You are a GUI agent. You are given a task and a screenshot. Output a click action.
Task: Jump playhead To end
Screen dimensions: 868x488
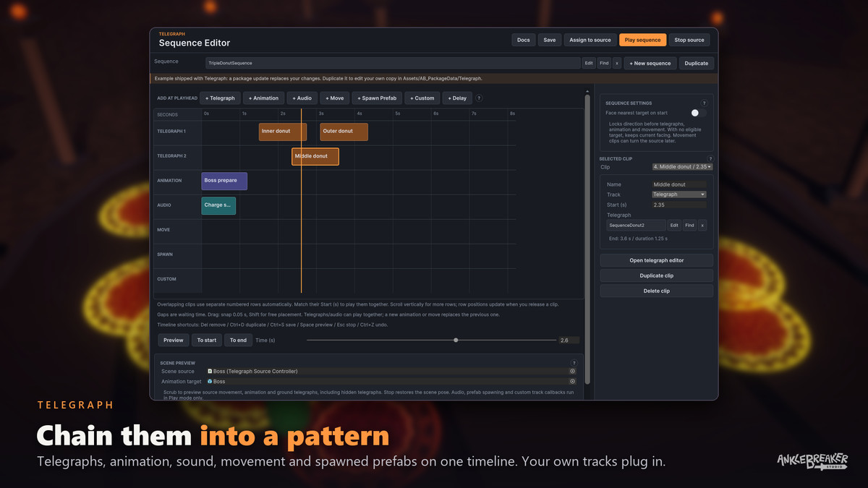point(238,340)
